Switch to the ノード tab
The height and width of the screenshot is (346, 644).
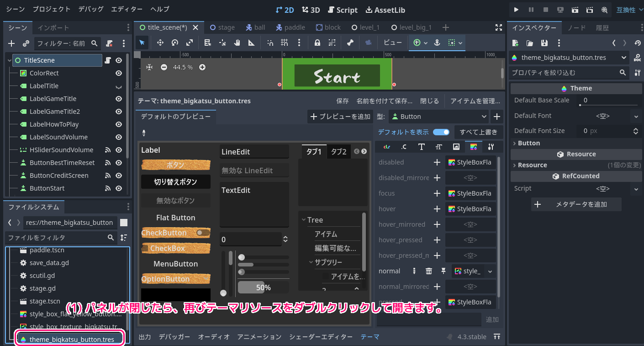click(x=576, y=28)
